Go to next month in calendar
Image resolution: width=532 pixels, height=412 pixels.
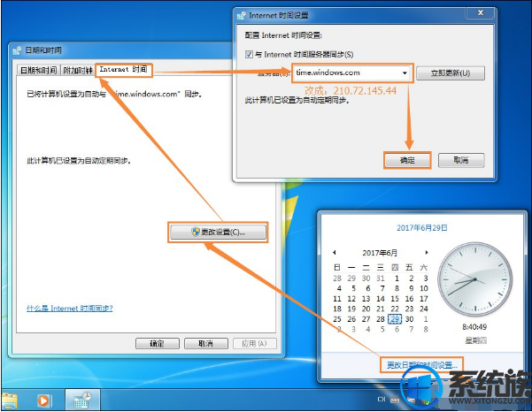point(427,253)
